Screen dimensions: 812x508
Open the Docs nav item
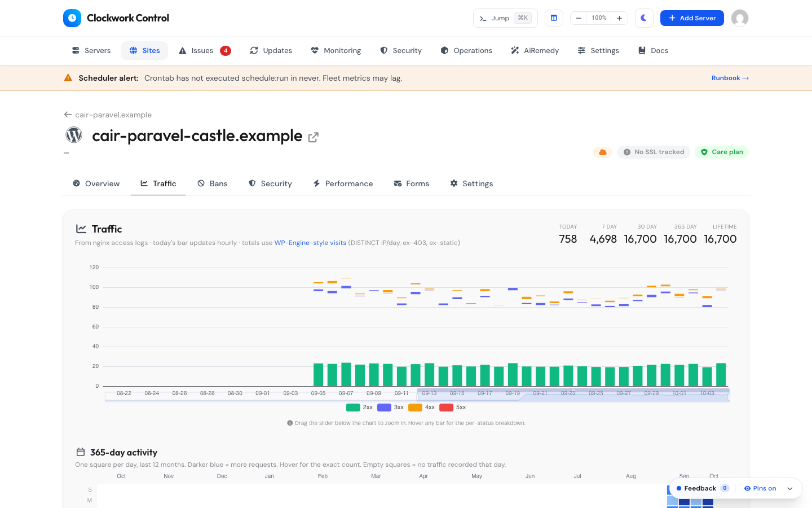tap(653, 51)
